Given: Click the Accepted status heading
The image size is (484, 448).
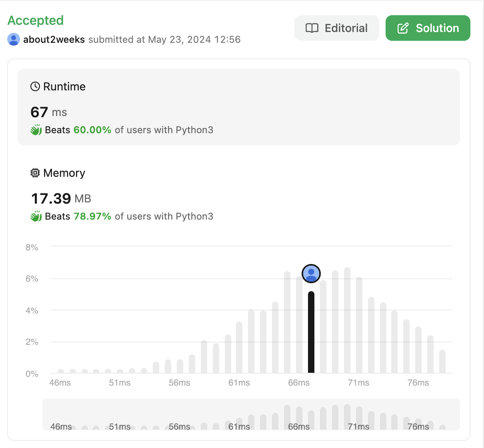Looking at the screenshot, I should 36,20.
